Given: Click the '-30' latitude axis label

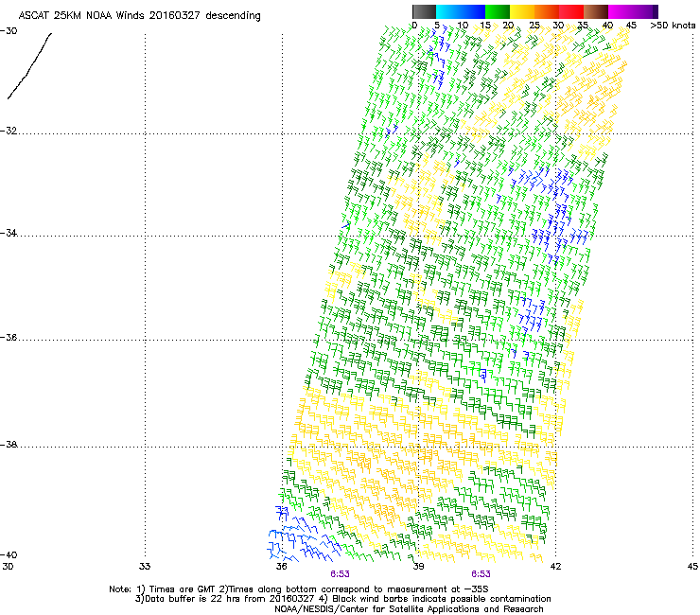Looking at the screenshot, I should (x=9, y=31).
